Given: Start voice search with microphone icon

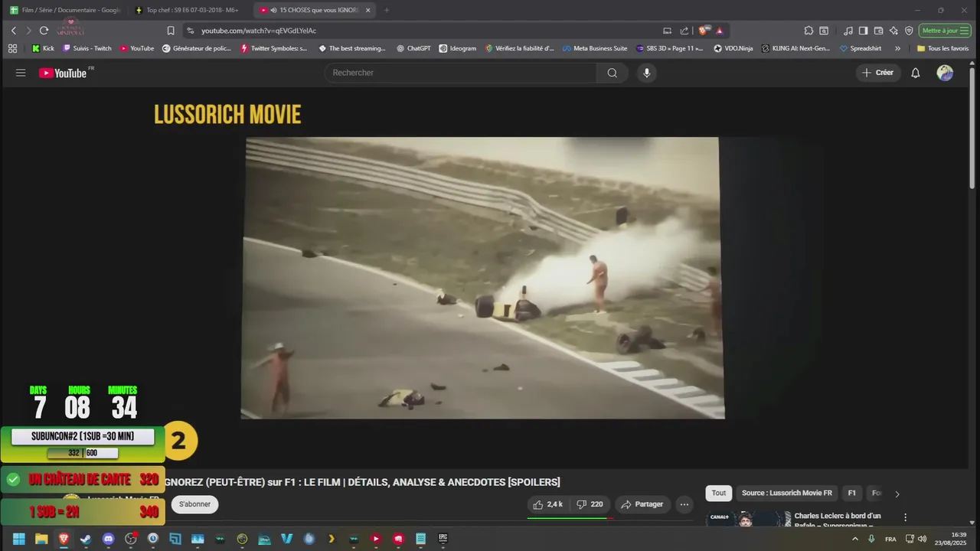Looking at the screenshot, I should tap(647, 73).
